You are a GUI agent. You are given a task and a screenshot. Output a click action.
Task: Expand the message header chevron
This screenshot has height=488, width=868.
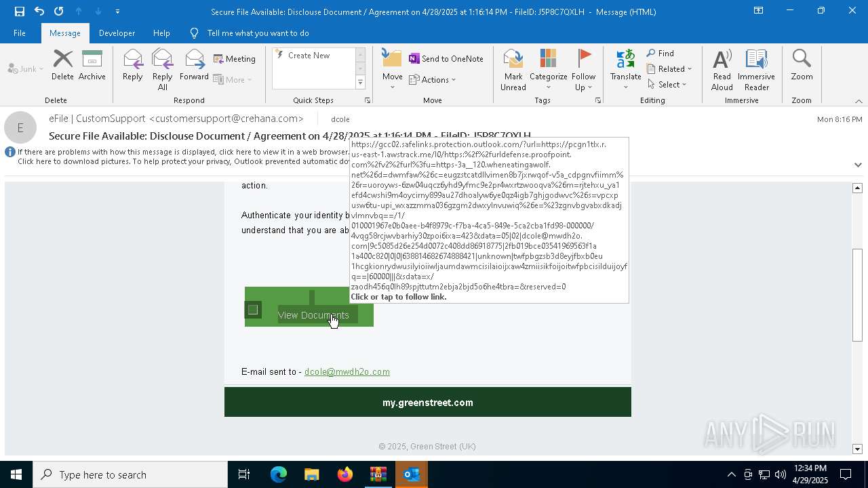[858, 165]
